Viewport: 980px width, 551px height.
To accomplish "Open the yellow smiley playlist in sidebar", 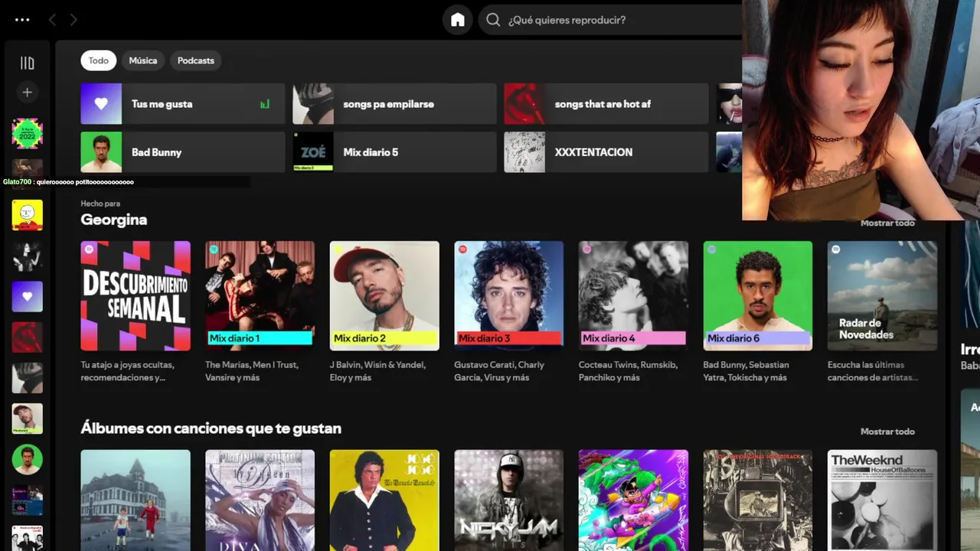I will click(x=27, y=215).
